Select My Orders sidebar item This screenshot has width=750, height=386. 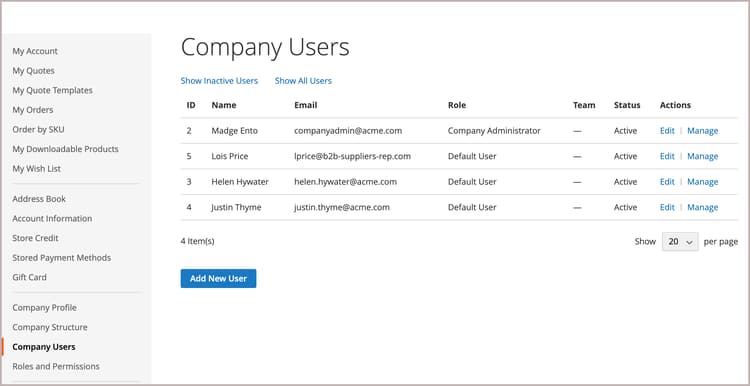click(33, 110)
